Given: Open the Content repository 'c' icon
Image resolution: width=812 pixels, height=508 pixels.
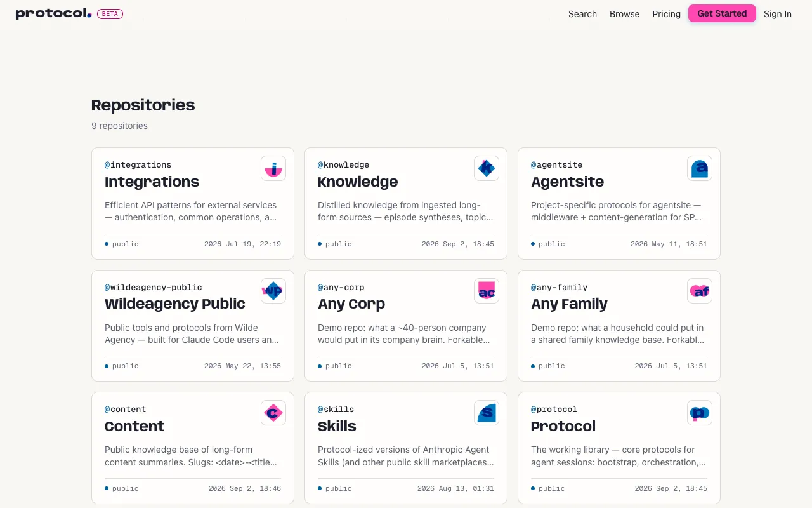Looking at the screenshot, I should point(273,413).
